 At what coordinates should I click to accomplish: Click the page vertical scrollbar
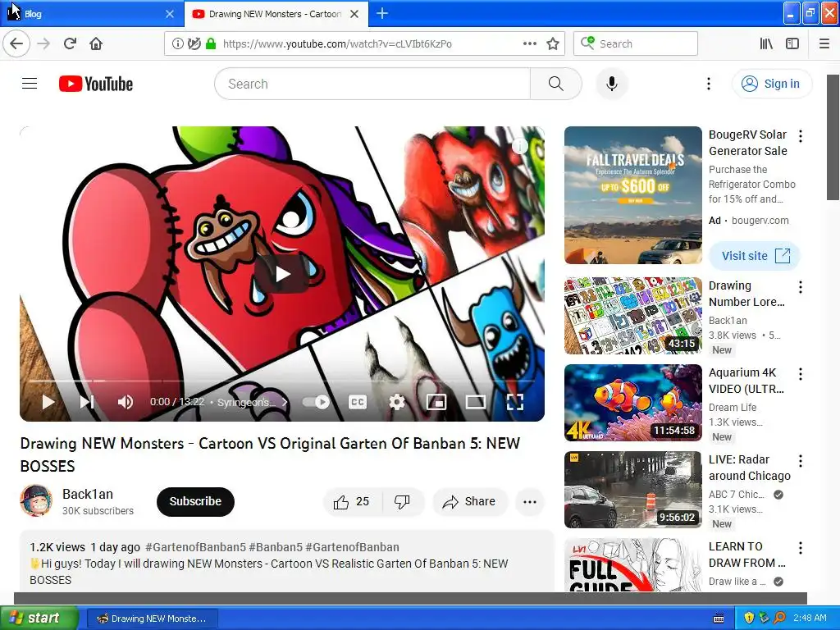(x=833, y=138)
